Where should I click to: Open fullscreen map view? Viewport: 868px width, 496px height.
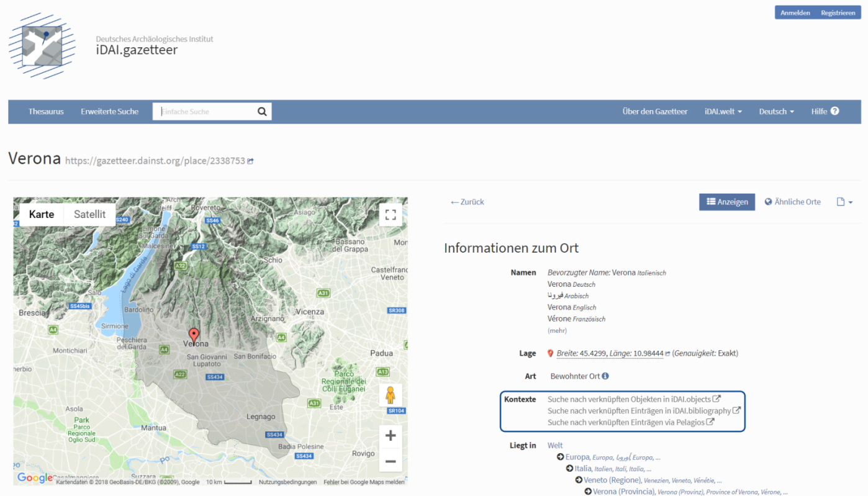click(x=390, y=215)
